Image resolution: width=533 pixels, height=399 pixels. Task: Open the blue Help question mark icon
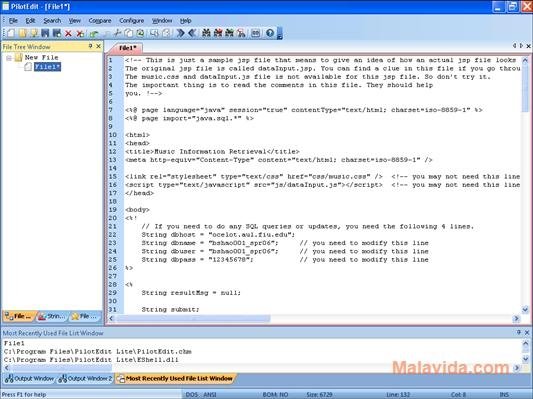click(270, 33)
